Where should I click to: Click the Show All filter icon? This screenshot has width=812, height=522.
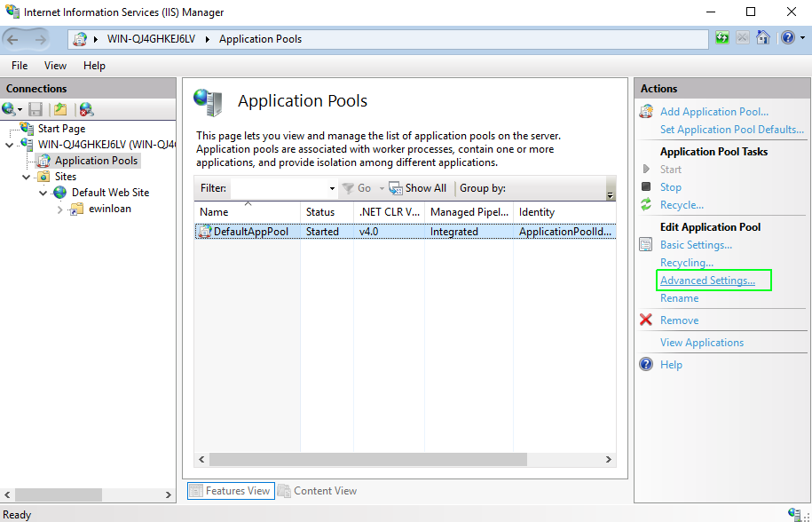click(x=396, y=188)
